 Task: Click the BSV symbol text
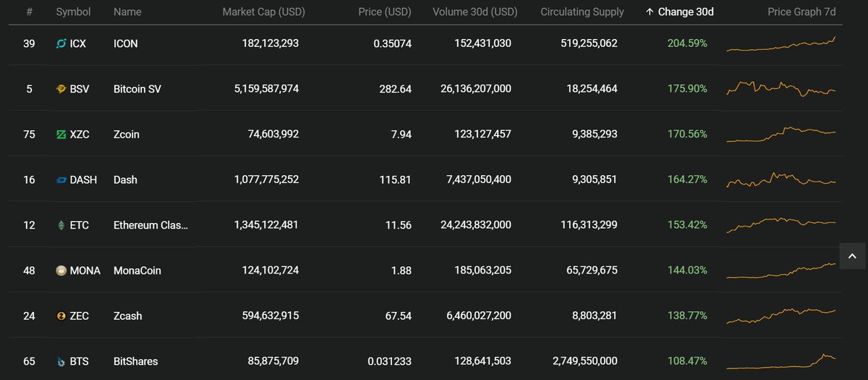click(x=80, y=89)
